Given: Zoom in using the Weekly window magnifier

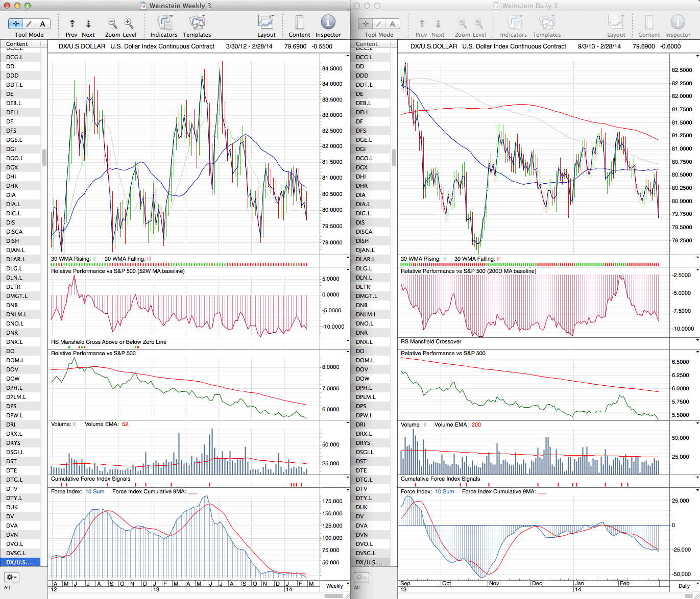Looking at the screenshot, I should (129, 23).
